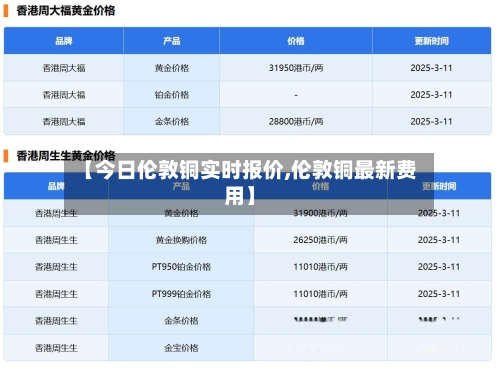Select the 2025-3-11 date in the 周大福 金条价格 row
The width and height of the screenshot is (500, 368).
point(431,122)
